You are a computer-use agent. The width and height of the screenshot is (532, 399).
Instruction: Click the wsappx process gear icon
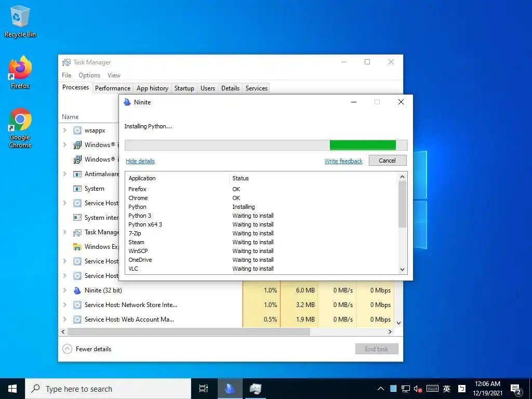tap(77, 130)
